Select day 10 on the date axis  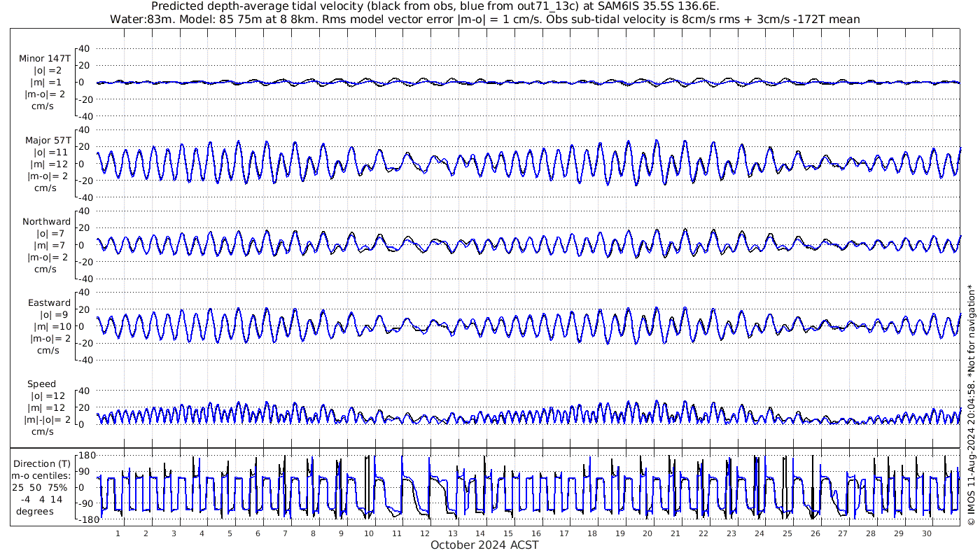click(369, 533)
